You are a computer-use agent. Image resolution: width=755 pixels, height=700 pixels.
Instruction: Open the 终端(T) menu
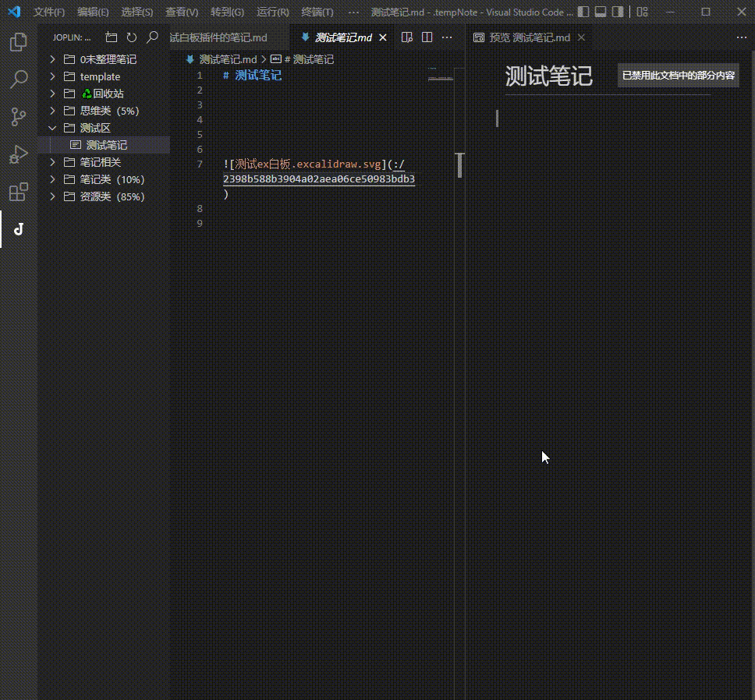tap(317, 12)
